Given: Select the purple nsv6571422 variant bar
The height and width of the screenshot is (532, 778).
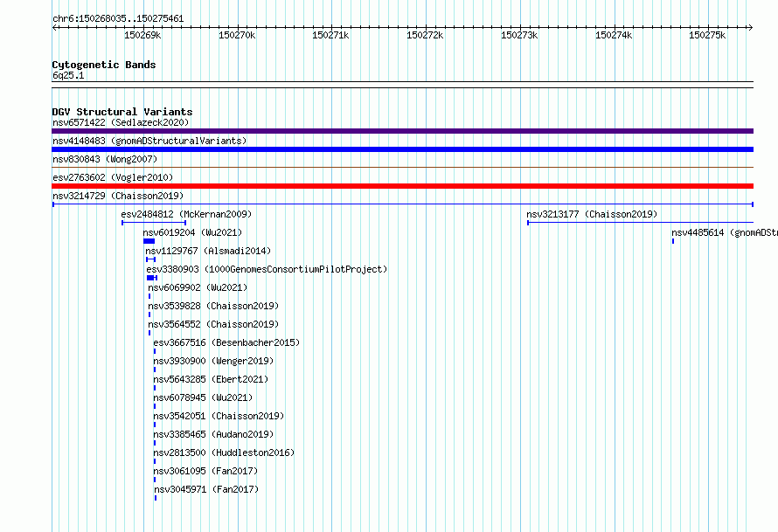Looking at the screenshot, I should click(402, 131).
